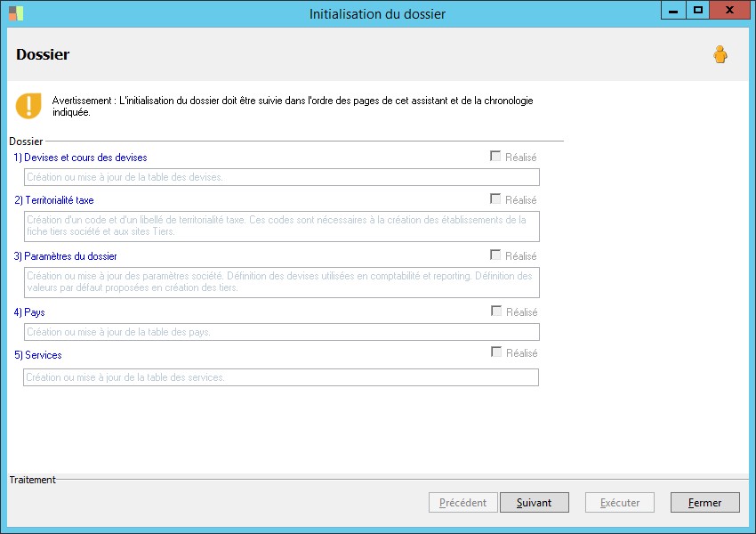This screenshot has width=756, height=534.
Task: Click the Traitement section label
Action: (x=32, y=480)
